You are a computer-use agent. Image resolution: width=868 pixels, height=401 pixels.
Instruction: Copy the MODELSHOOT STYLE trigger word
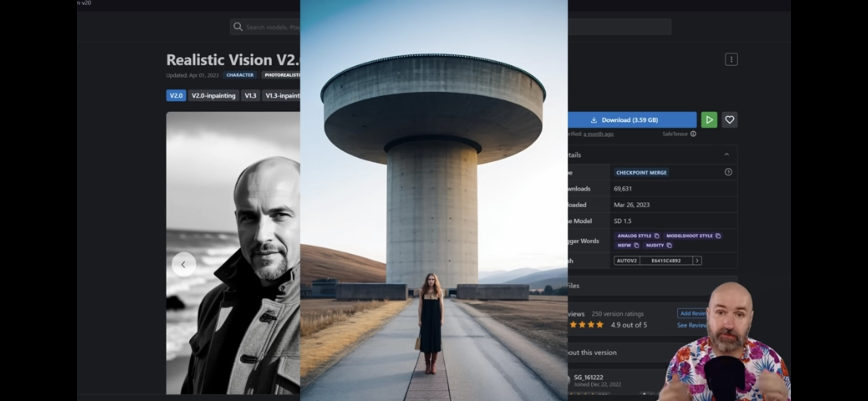click(718, 236)
